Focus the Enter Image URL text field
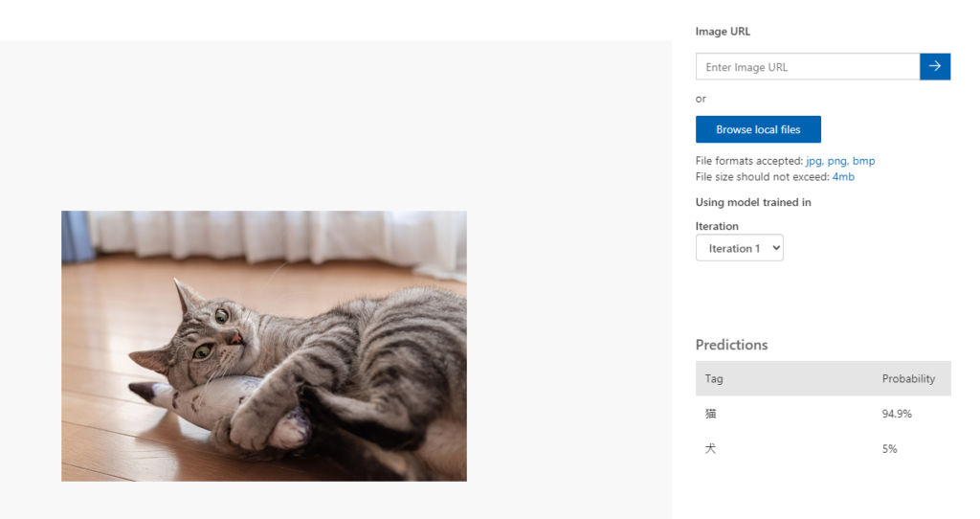980x519 pixels. coord(807,67)
